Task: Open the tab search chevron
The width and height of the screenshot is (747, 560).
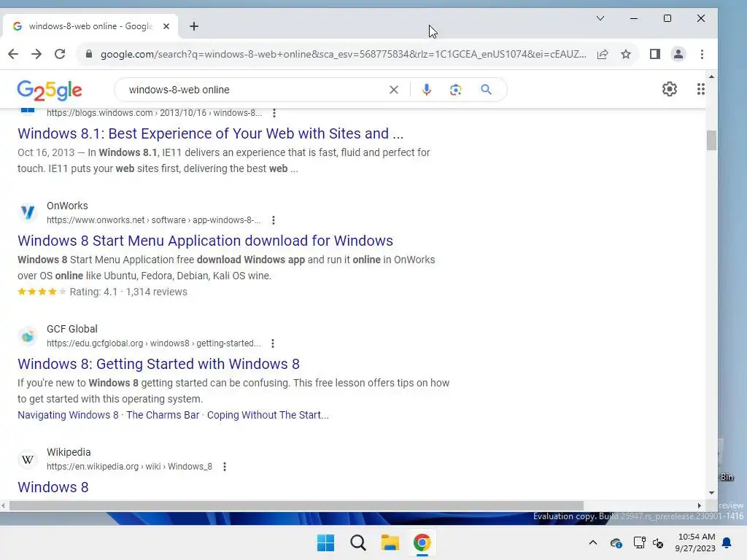Action: pos(600,18)
